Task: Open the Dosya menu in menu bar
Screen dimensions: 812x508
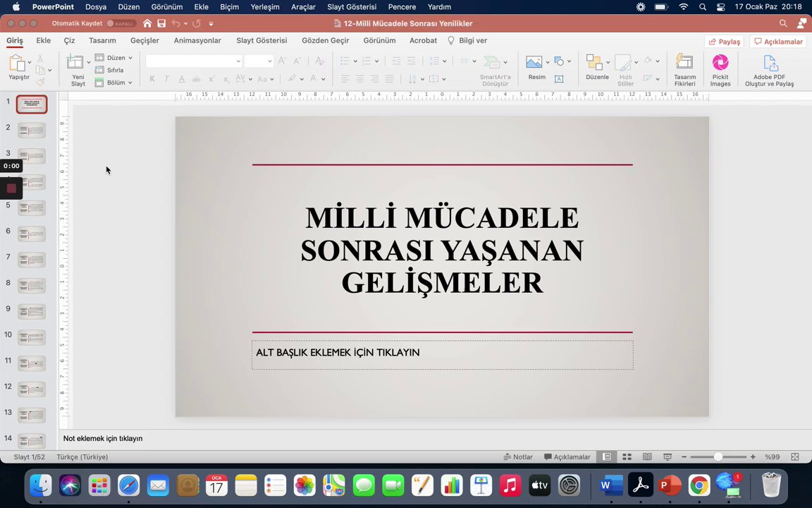Action: [x=96, y=7]
